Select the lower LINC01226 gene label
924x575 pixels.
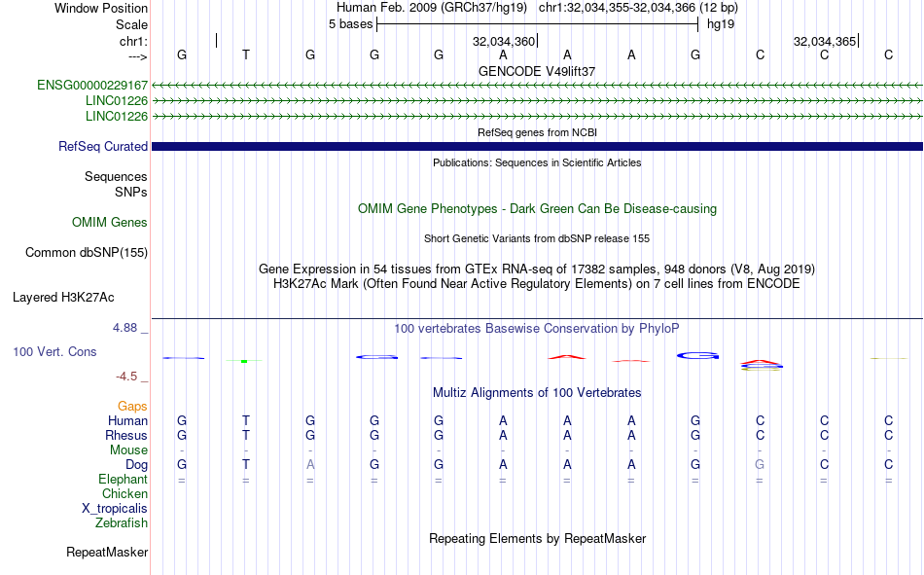[117, 116]
